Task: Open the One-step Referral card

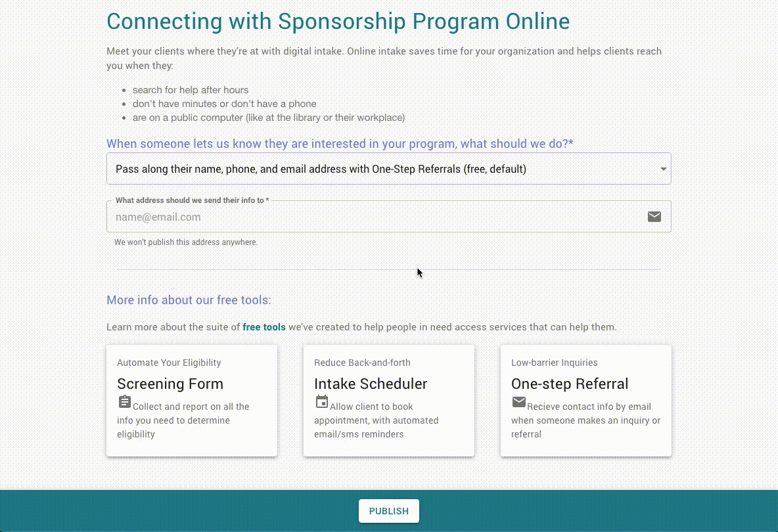Action: [x=585, y=401]
